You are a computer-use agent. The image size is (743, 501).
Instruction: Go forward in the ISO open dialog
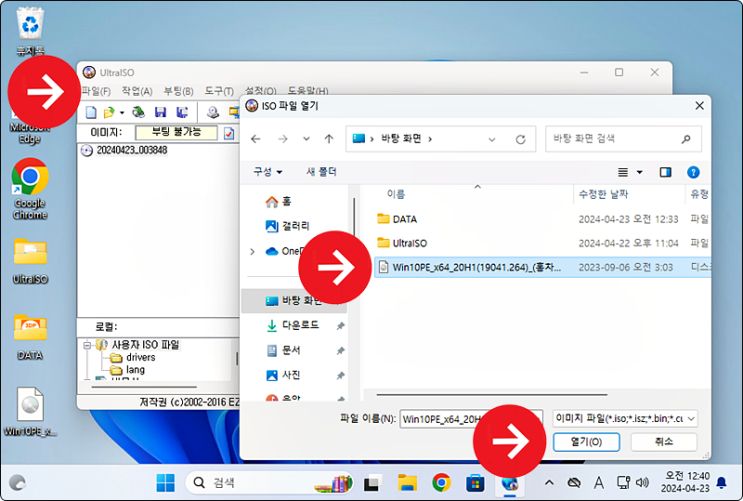pyautogui.click(x=282, y=139)
